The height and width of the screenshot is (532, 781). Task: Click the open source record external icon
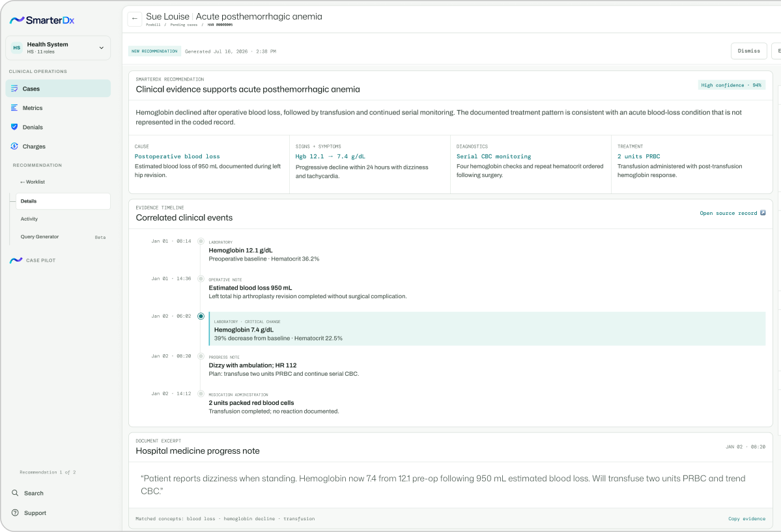(763, 213)
